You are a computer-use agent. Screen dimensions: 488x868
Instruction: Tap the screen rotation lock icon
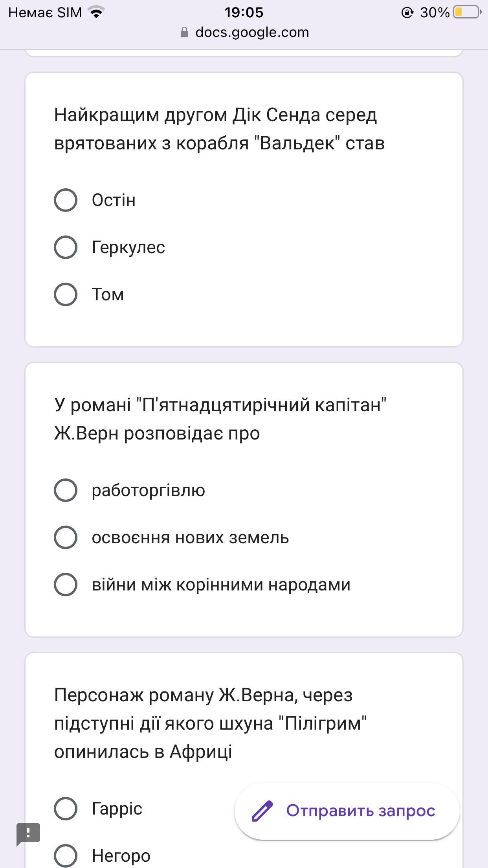click(x=407, y=13)
